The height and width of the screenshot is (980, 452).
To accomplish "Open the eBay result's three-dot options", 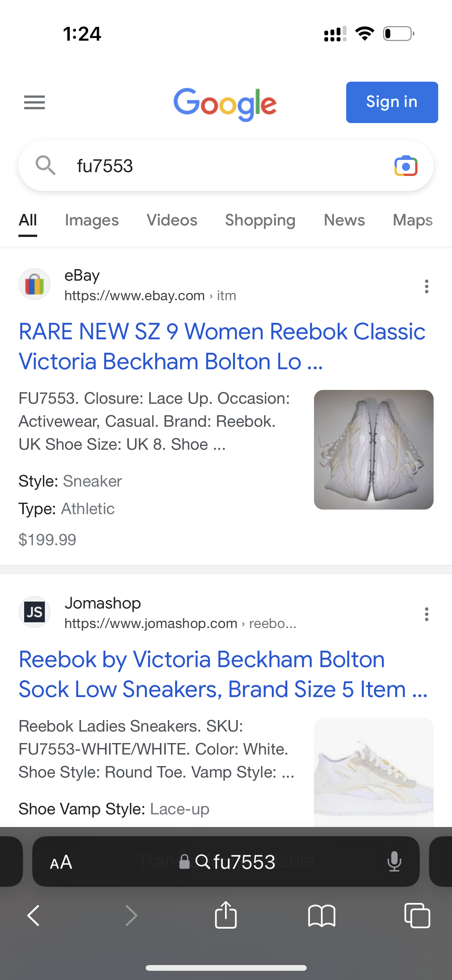I will coord(426,286).
